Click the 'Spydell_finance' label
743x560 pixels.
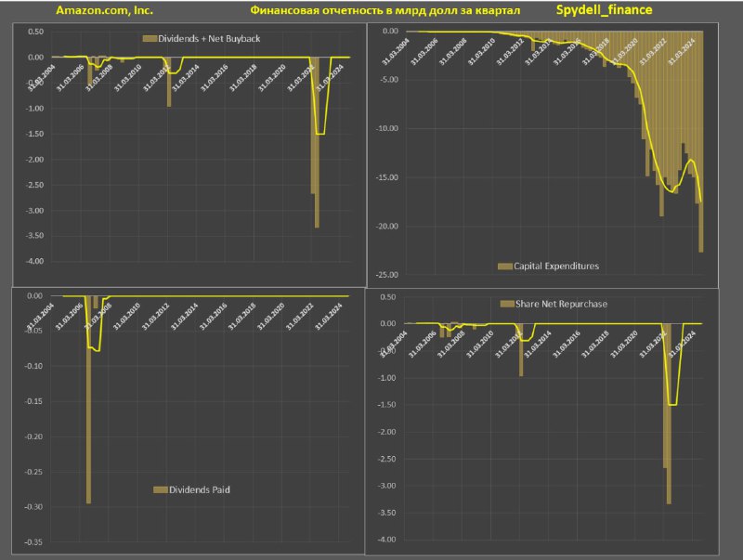pyautogui.click(x=605, y=10)
